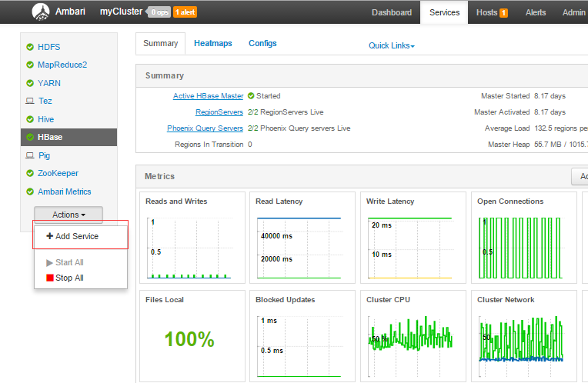Open the MapReduce2 service
This screenshot has width=588, height=383.
coord(62,65)
